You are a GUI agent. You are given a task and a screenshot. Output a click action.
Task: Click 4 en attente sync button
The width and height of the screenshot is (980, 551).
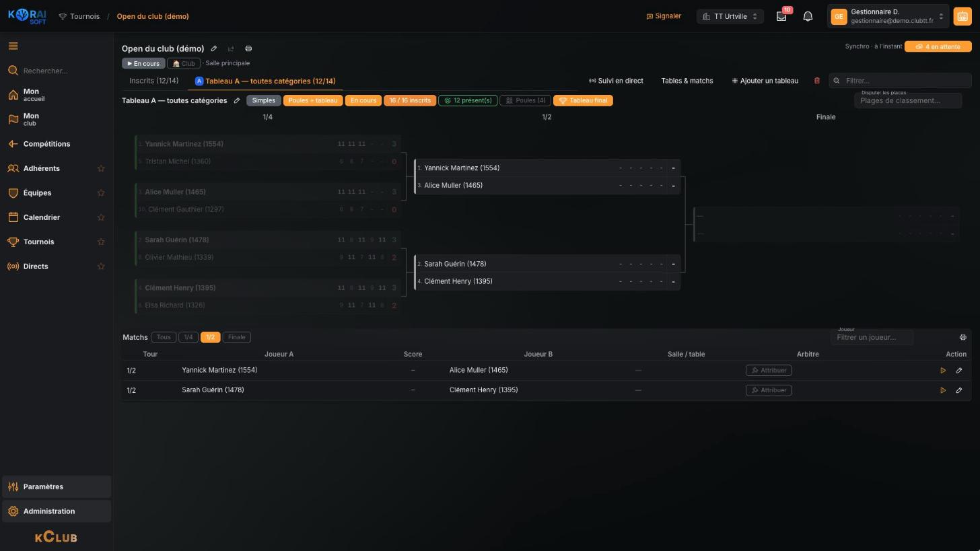938,46
